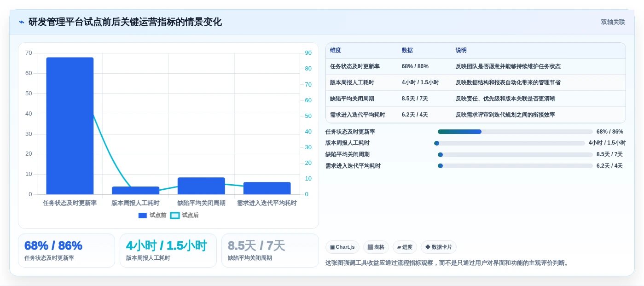This screenshot has height=286, width=644.
Task: Click the 进度 tag chip
Action: [x=405, y=247]
